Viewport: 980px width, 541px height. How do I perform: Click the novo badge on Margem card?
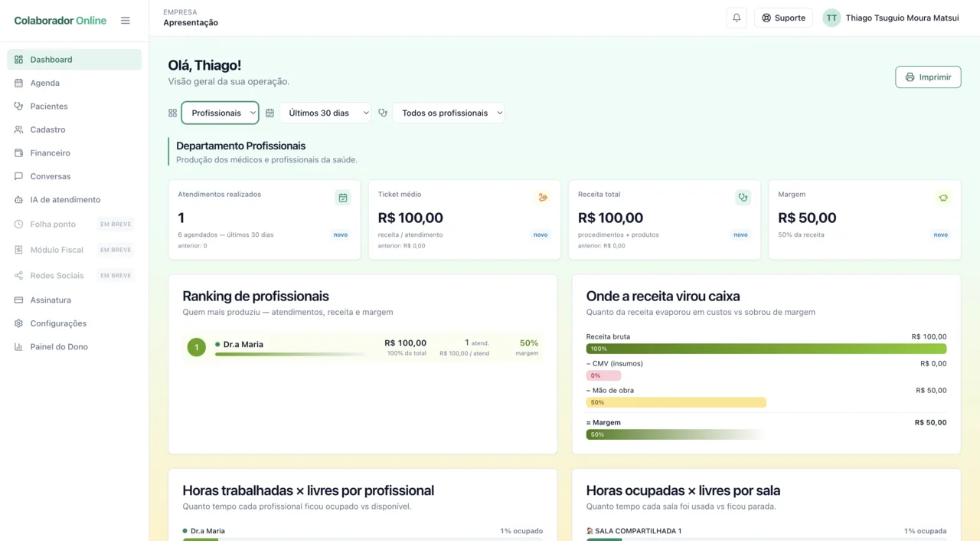click(941, 234)
